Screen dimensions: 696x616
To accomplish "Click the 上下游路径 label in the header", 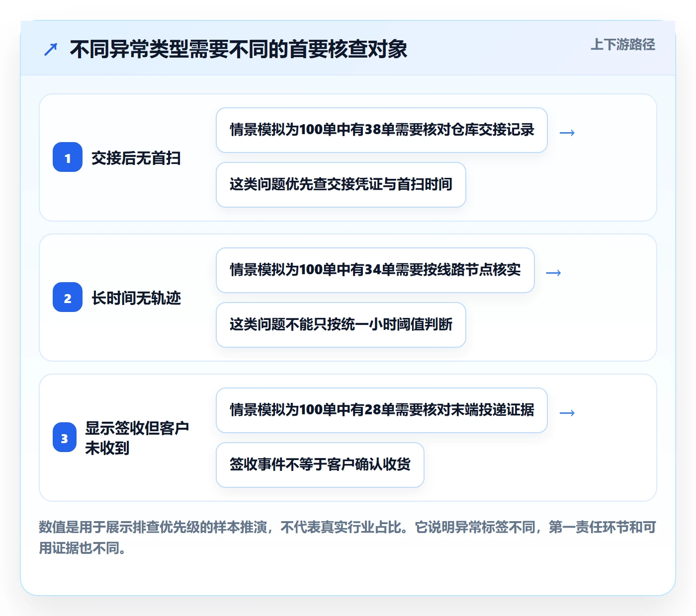I will pyautogui.click(x=622, y=45).
